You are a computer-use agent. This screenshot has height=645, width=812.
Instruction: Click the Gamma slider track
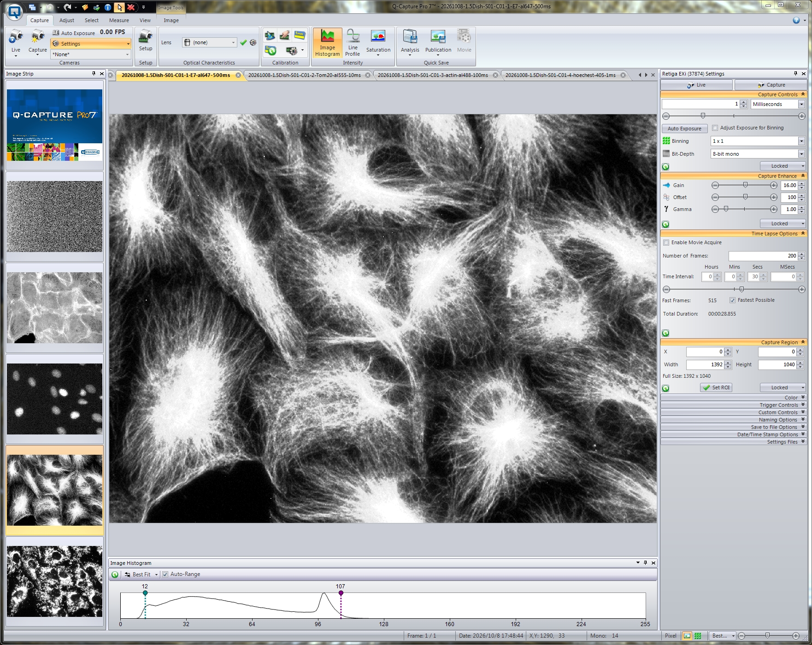tap(744, 209)
